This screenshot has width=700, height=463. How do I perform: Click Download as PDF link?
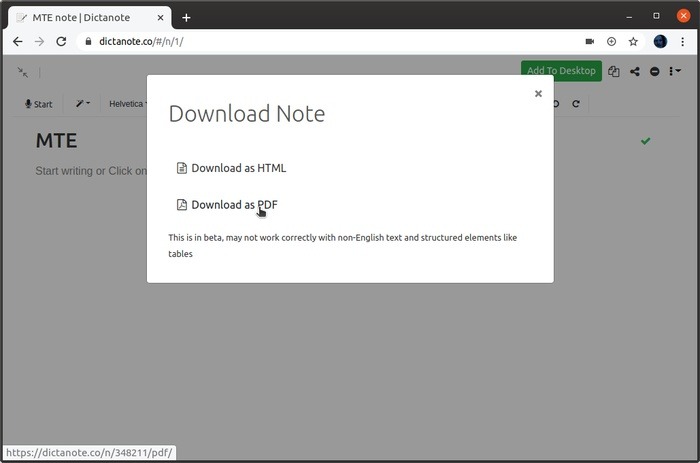[x=228, y=204]
